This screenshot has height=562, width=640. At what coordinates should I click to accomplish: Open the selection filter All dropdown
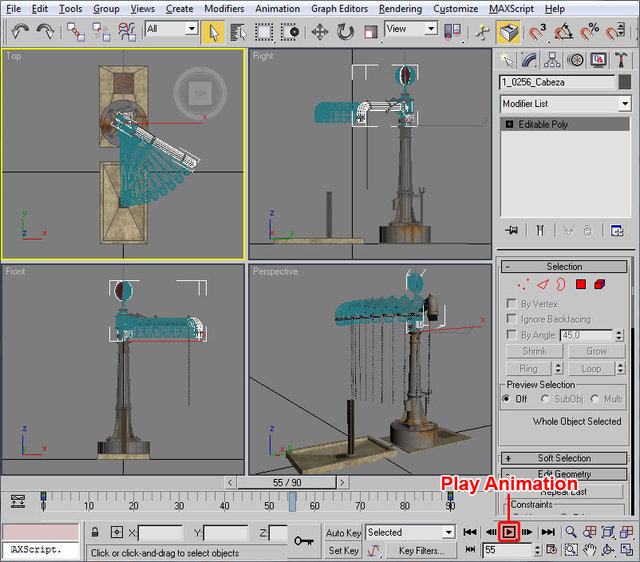171,30
